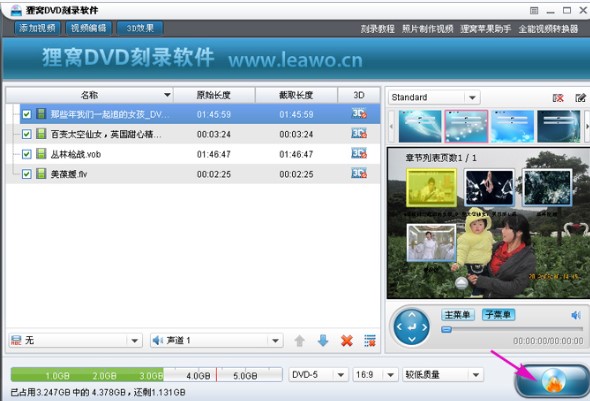
Task: Click film icon of 美葆媛.flv row
Action: tap(41, 173)
